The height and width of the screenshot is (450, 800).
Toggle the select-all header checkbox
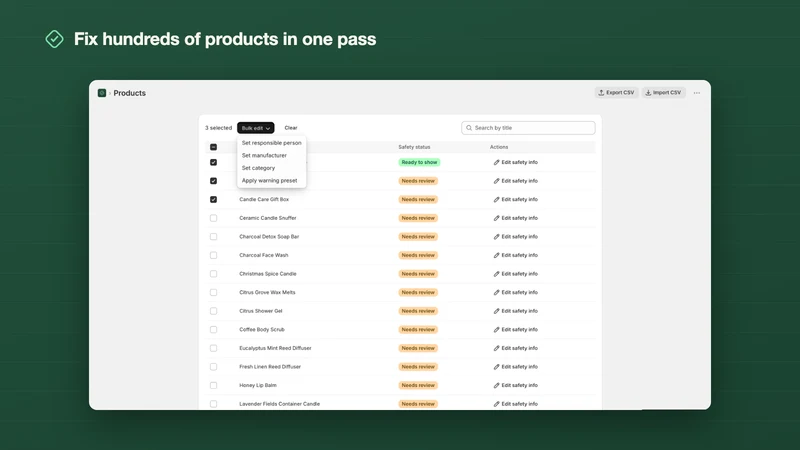[x=213, y=147]
